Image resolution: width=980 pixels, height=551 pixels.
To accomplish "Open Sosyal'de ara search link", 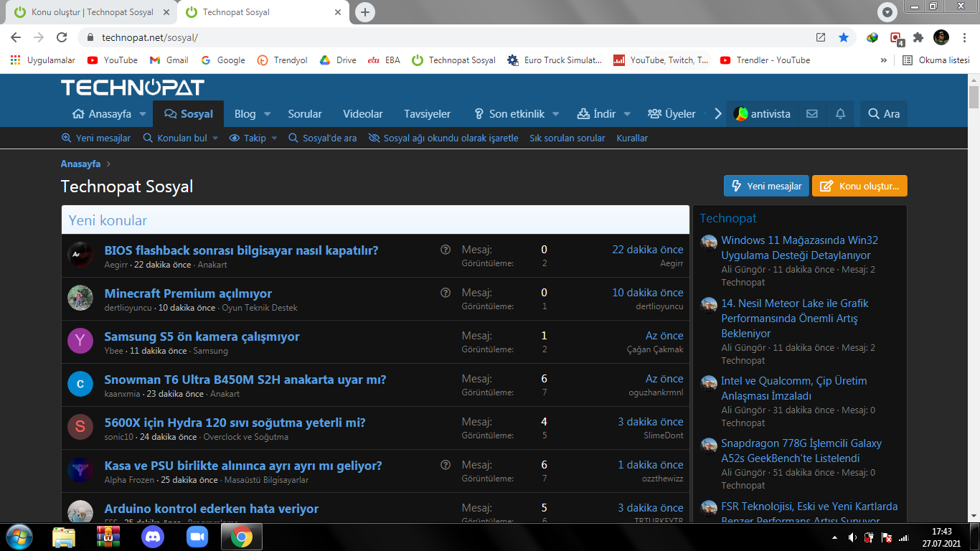I will pyautogui.click(x=322, y=138).
